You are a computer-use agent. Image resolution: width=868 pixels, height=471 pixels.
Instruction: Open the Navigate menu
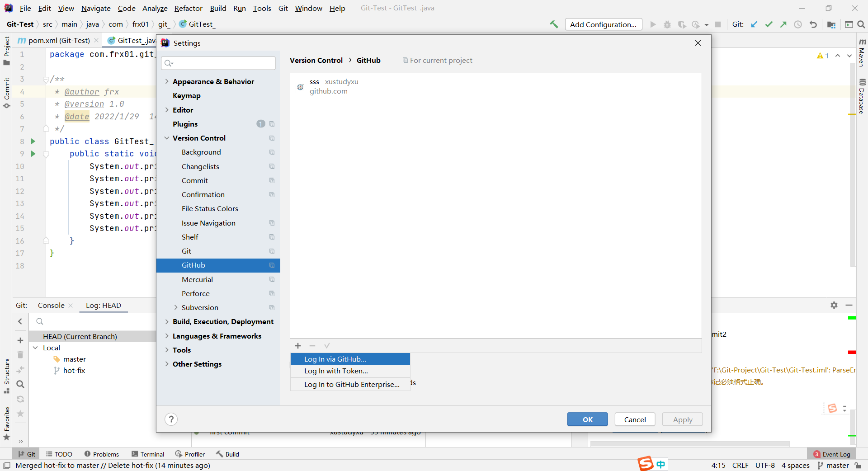pos(96,8)
